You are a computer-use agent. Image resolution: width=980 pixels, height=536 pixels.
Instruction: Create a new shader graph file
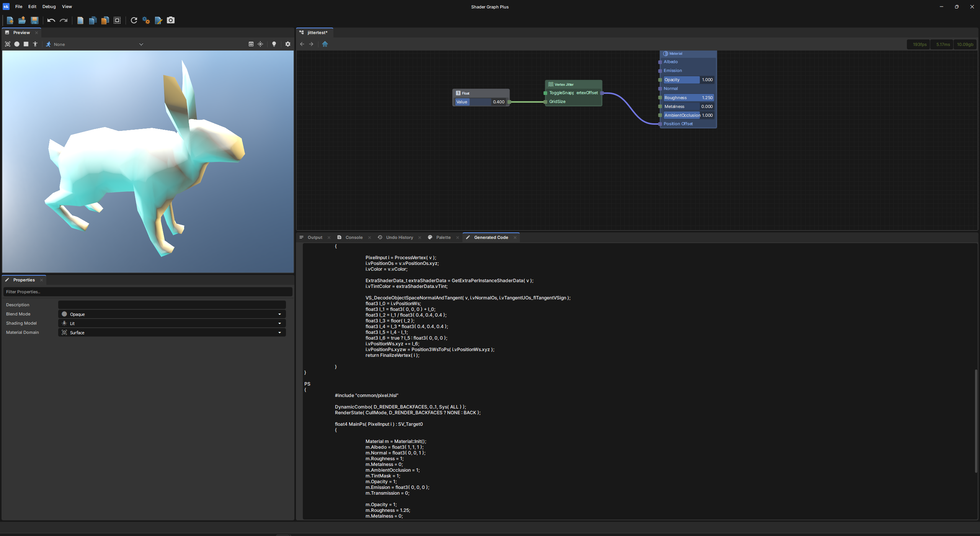coord(10,20)
